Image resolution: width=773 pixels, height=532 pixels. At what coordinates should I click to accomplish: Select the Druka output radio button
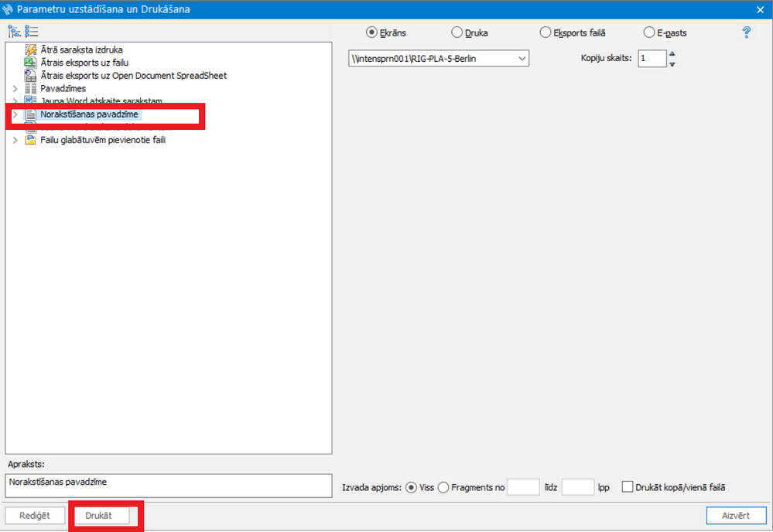tap(457, 32)
